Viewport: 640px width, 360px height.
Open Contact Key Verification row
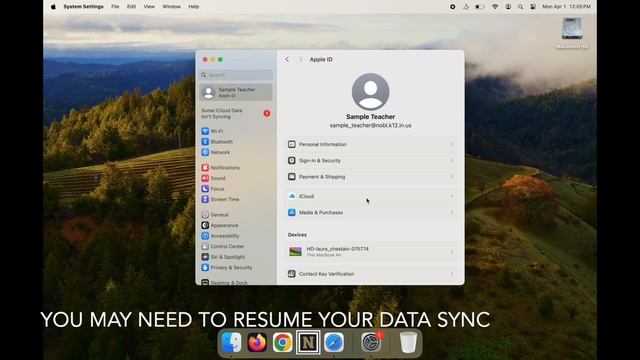[x=371, y=274]
